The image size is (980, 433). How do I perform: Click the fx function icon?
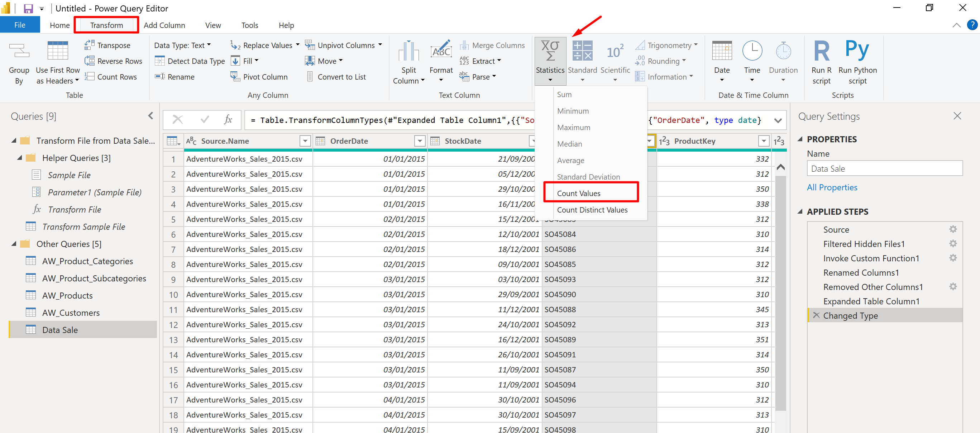[228, 120]
